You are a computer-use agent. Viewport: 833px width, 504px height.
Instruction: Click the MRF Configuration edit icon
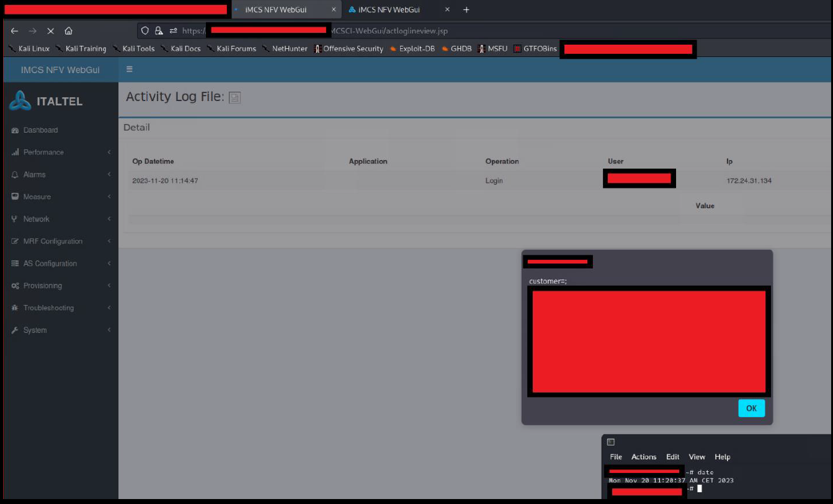(15, 241)
